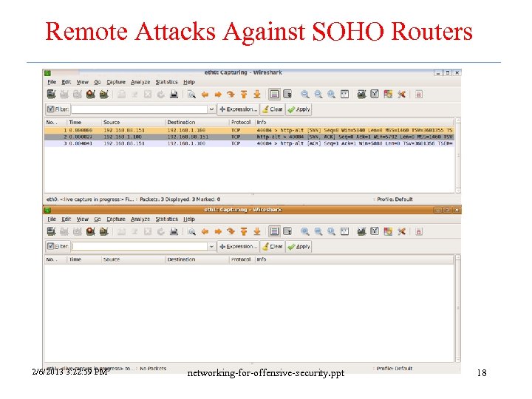
Task: Click Apply button in eth1 filter bar
Action: point(299,246)
